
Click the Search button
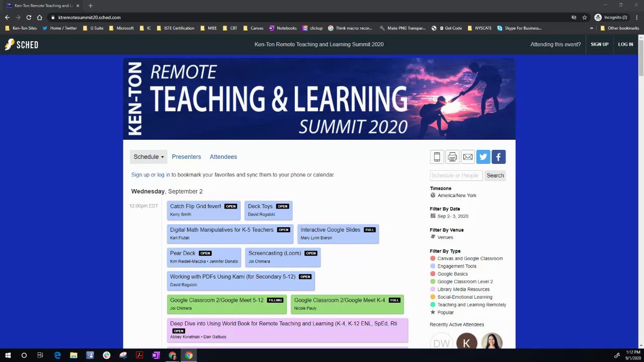[x=495, y=175]
